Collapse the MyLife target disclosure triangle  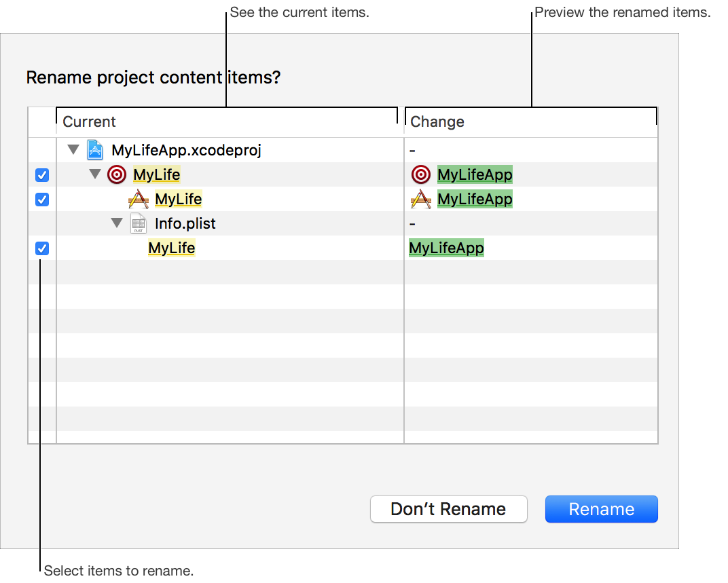[95, 174]
